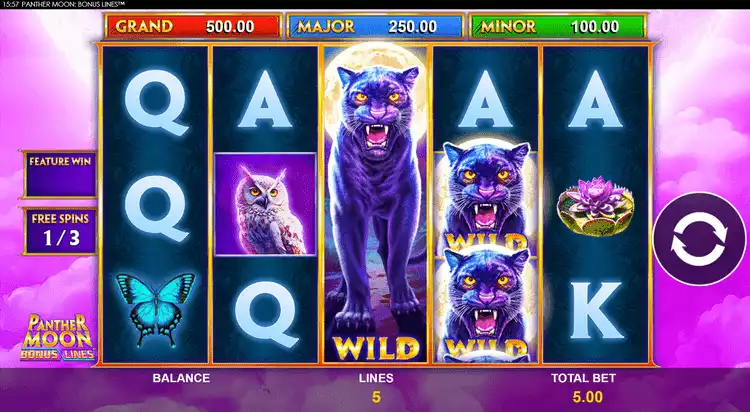The height and width of the screenshot is (412, 750).
Task: Select the bottom panther wild on reel four
Action: (485, 304)
